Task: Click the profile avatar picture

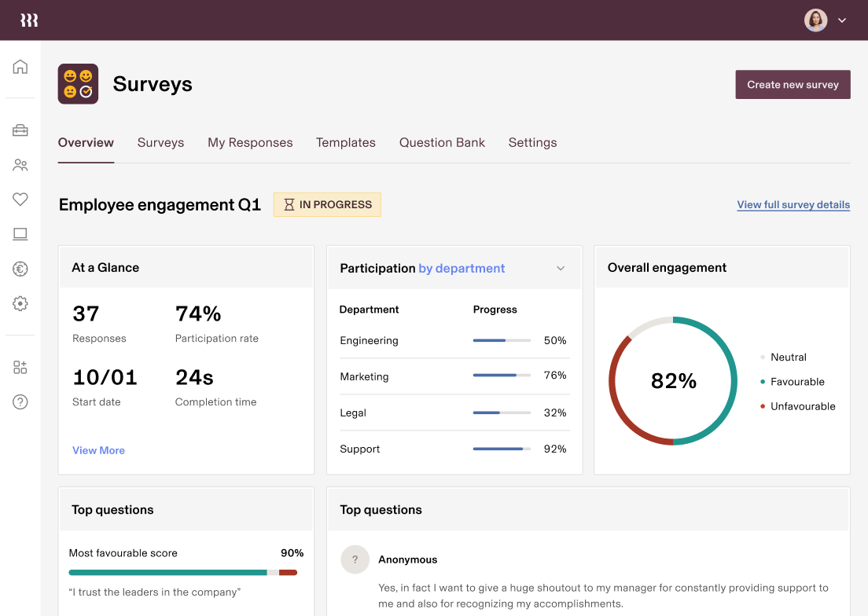Action: point(815,20)
